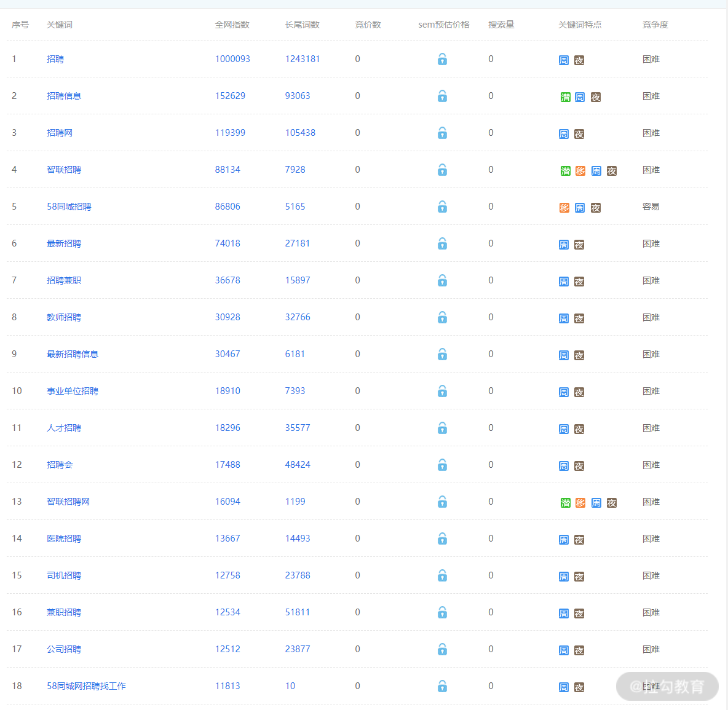Click the index value 36678

(x=228, y=280)
